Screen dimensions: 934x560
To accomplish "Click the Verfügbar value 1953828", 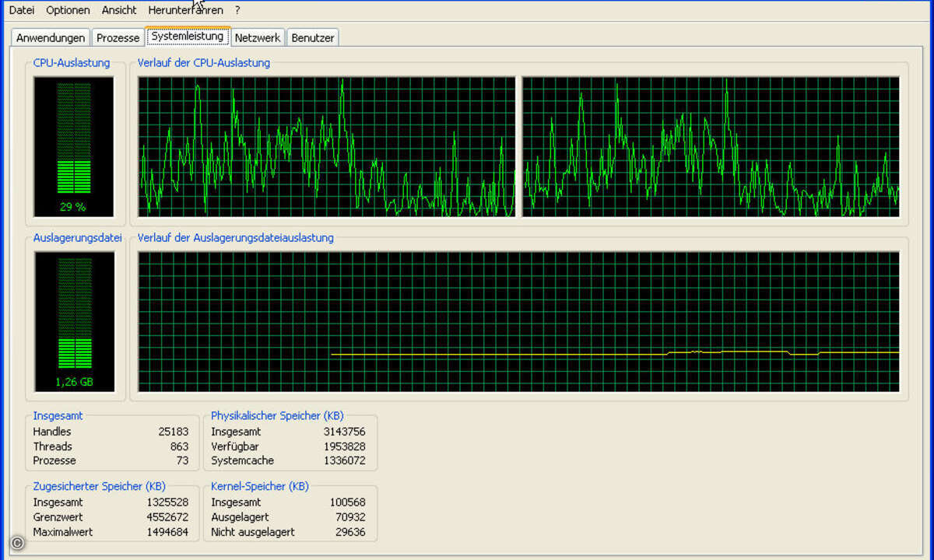I will 345,446.
